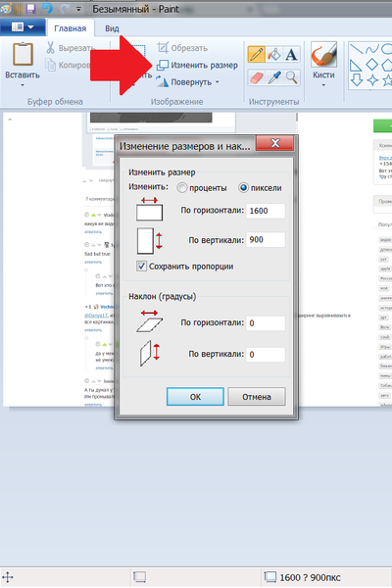Image resolution: width=392 pixels, height=588 pixels.
Task: Select the Fill bucket tool
Action: pyautogui.click(x=274, y=54)
